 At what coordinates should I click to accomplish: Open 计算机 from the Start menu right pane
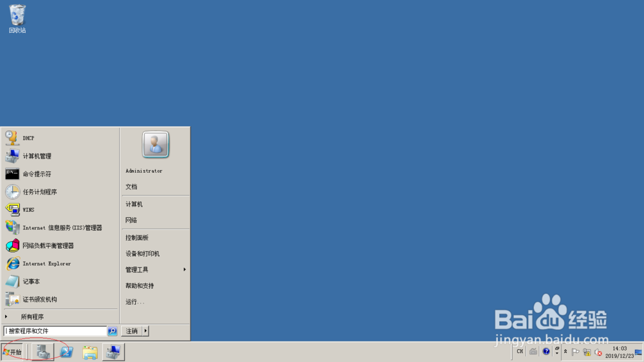click(155, 204)
